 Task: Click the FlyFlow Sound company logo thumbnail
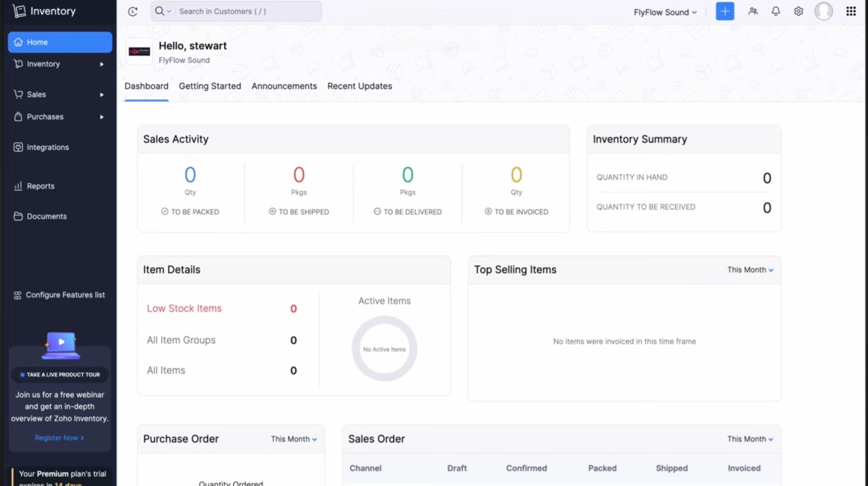[x=139, y=52]
